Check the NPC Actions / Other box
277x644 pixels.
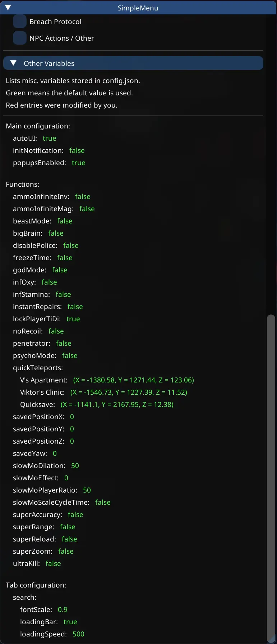(x=20, y=38)
